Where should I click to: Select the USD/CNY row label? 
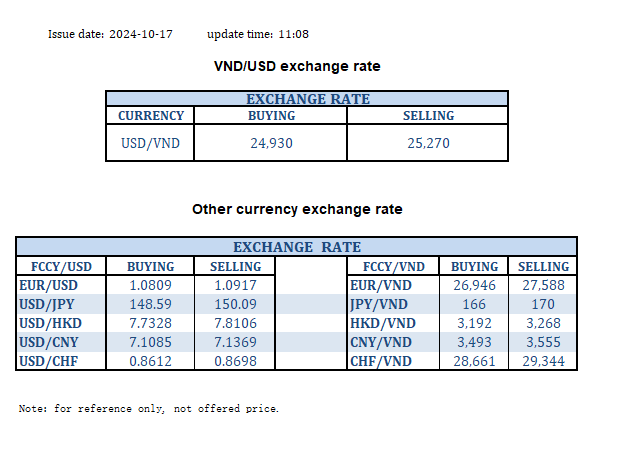48,342
